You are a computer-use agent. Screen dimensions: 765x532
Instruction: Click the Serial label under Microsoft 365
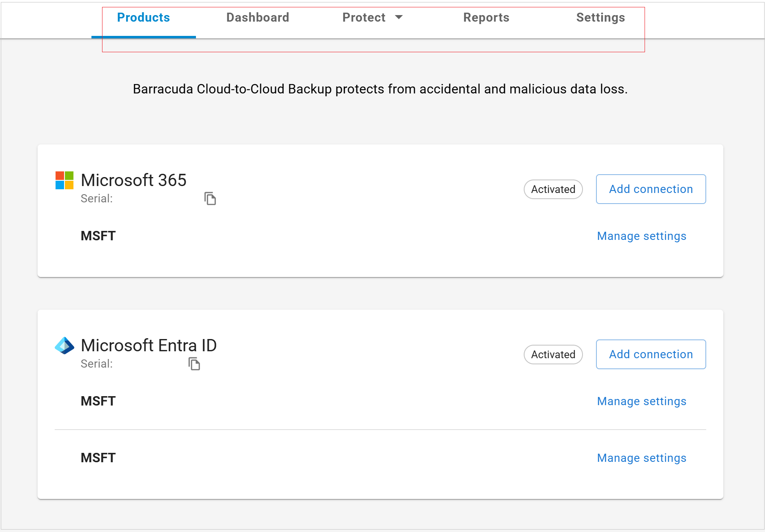pyautogui.click(x=97, y=199)
